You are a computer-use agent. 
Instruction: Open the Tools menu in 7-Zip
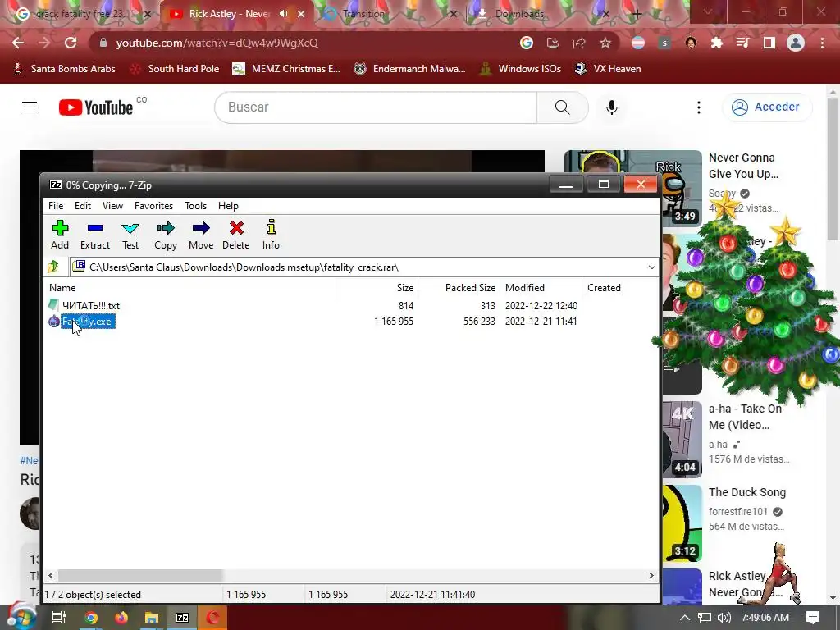coord(195,206)
